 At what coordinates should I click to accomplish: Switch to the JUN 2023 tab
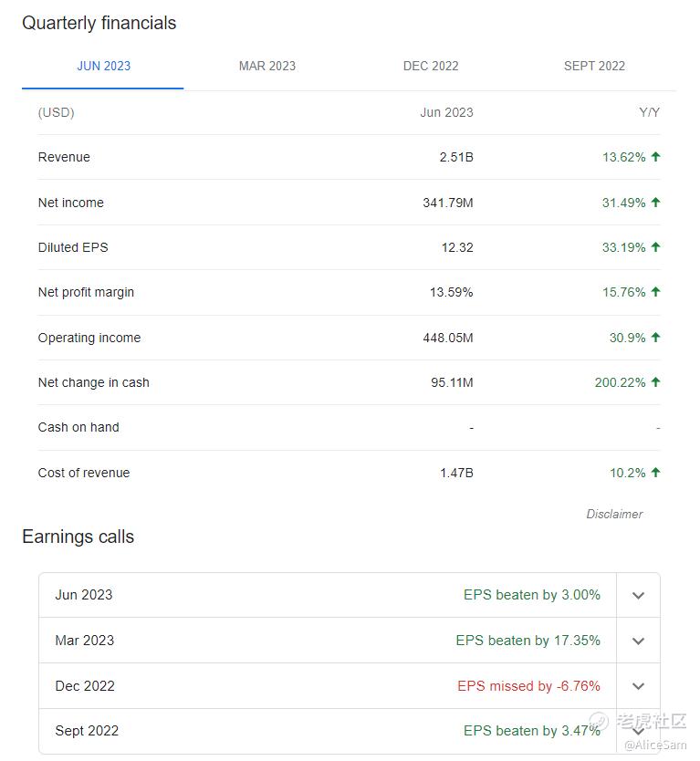click(103, 66)
